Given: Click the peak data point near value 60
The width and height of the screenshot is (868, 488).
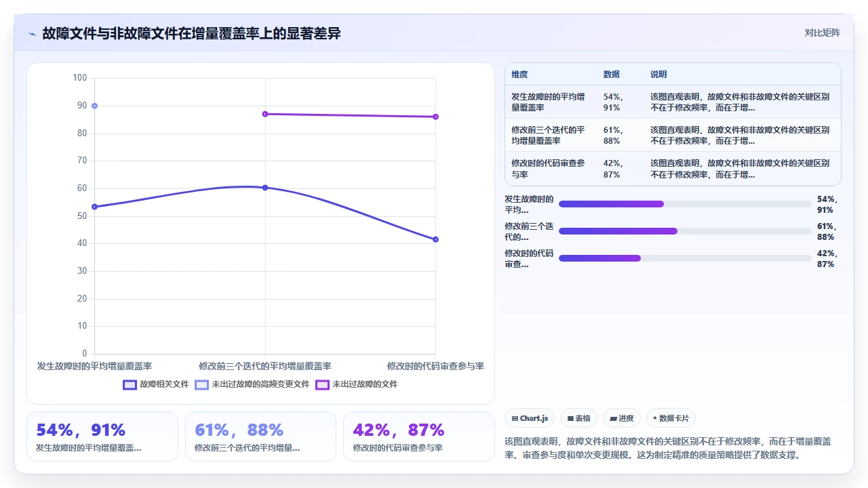Looking at the screenshot, I should [x=265, y=188].
